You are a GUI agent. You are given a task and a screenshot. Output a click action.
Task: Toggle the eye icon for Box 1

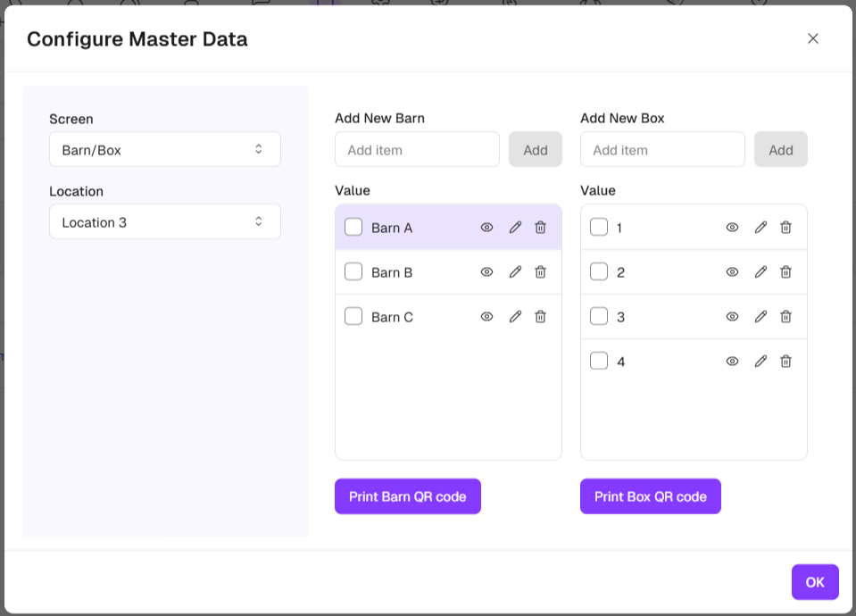click(732, 228)
